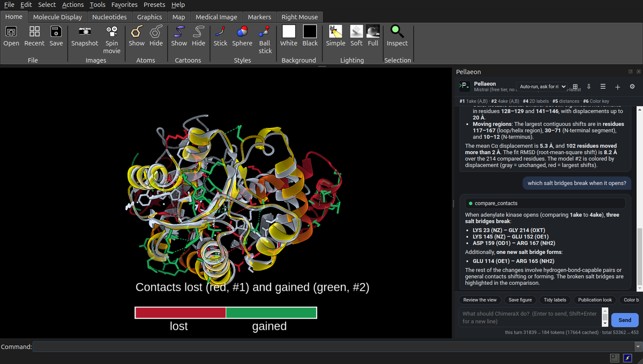This screenshot has width=643, height=364.
Task: Switch to the Molecule Display tab
Action: 57,17
